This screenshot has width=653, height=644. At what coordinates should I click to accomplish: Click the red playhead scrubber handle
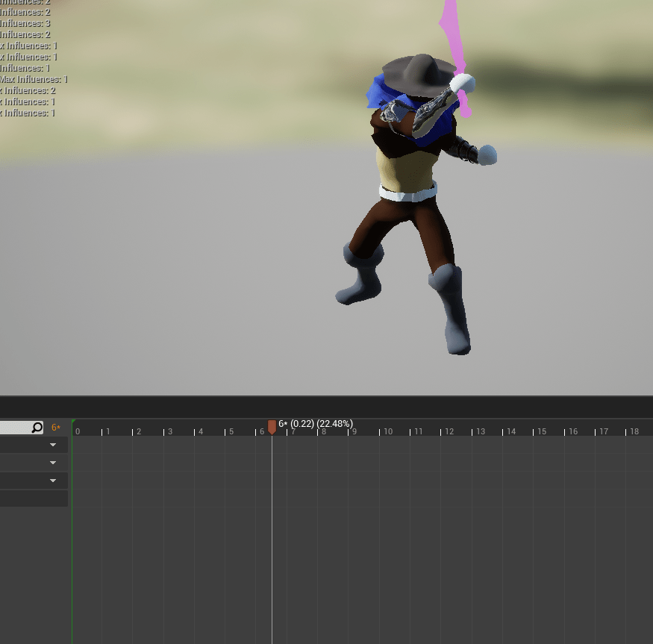coord(272,426)
